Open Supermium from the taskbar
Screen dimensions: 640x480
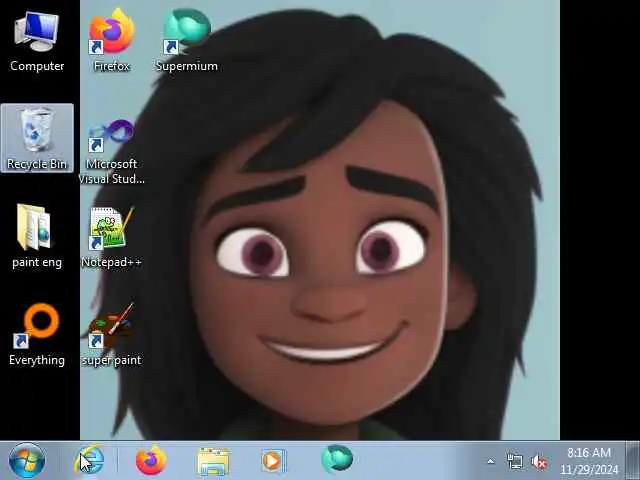click(x=337, y=460)
